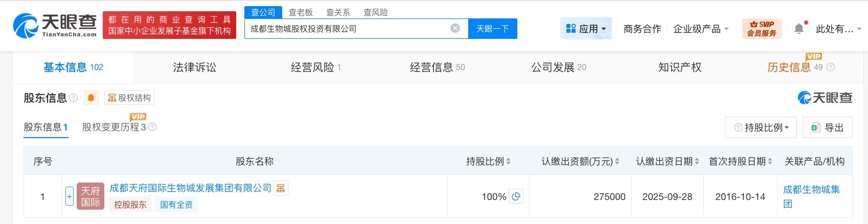
Task: Click the shareholder alert bell icon
Action: pyautogui.click(x=91, y=98)
